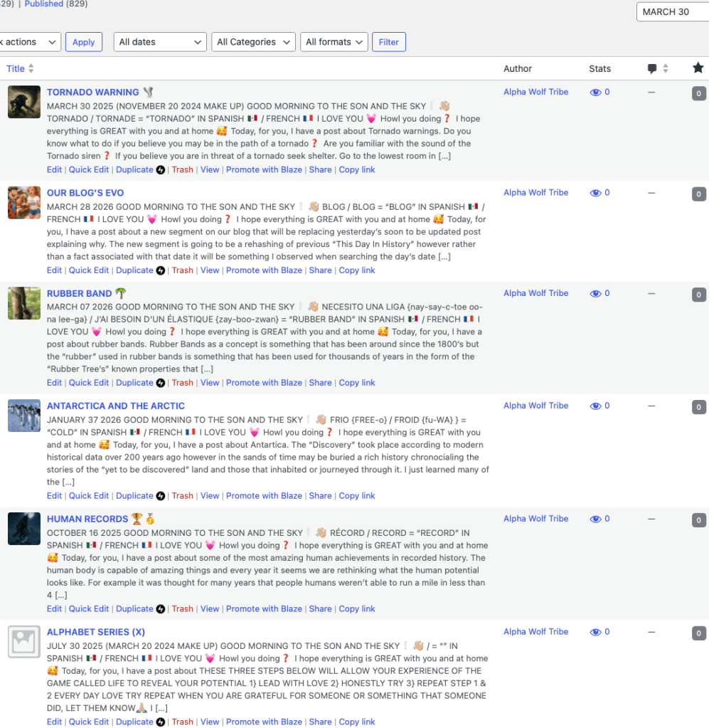This screenshot has height=728, width=709.
Task: Open the All dates dropdown
Action: [x=160, y=42]
